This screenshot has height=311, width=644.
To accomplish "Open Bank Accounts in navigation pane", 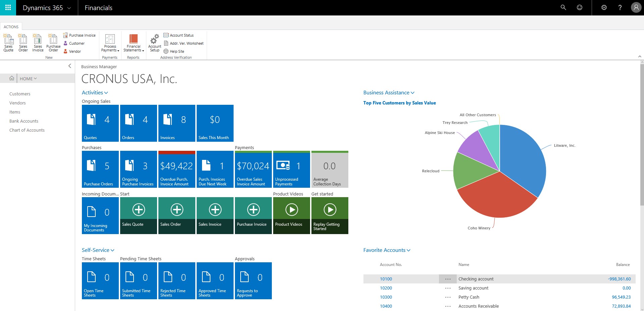I will tap(24, 121).
